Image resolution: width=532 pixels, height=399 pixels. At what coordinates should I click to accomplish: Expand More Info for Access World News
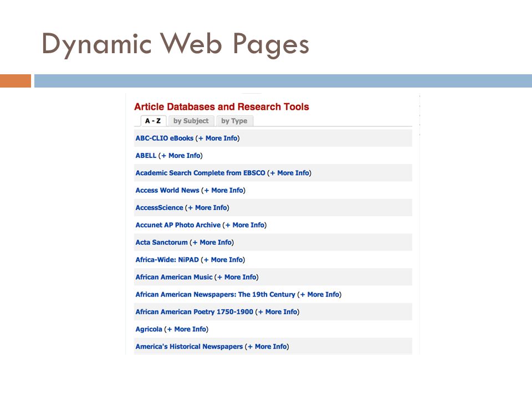[x=223, y=190]
